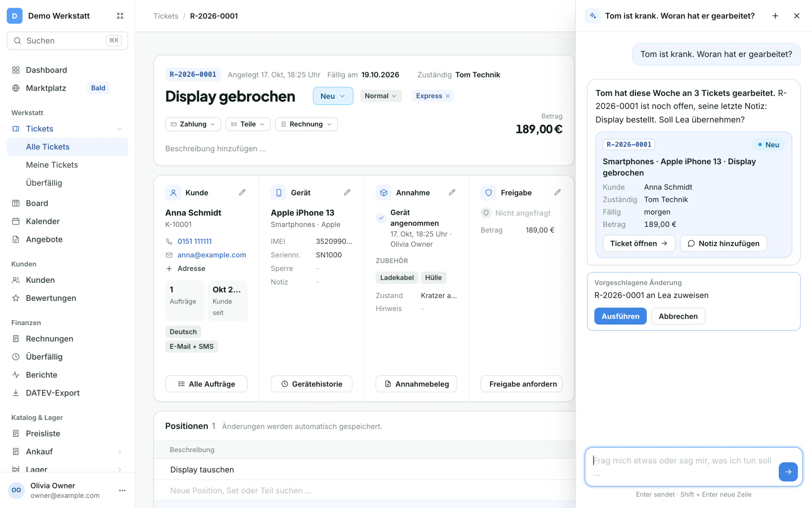Edit the Gerät card with pencil icon
The image size is (812, 508).
[347, 192]
